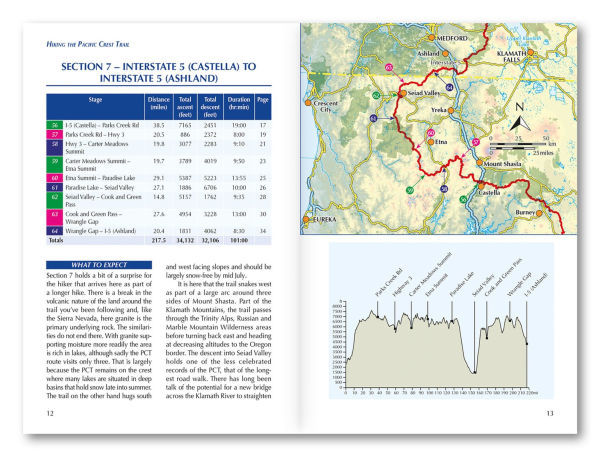Click 'Wrangle Gap – I-5 (Ashland)' row name
This screenshot has height=457, width=600.
[101, 231]
